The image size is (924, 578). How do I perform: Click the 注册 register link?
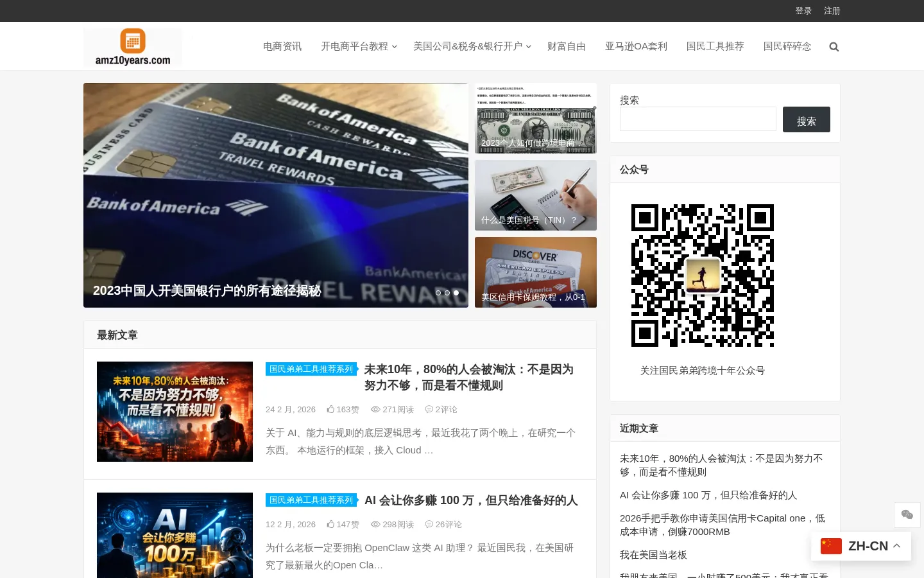coord(832,11)
